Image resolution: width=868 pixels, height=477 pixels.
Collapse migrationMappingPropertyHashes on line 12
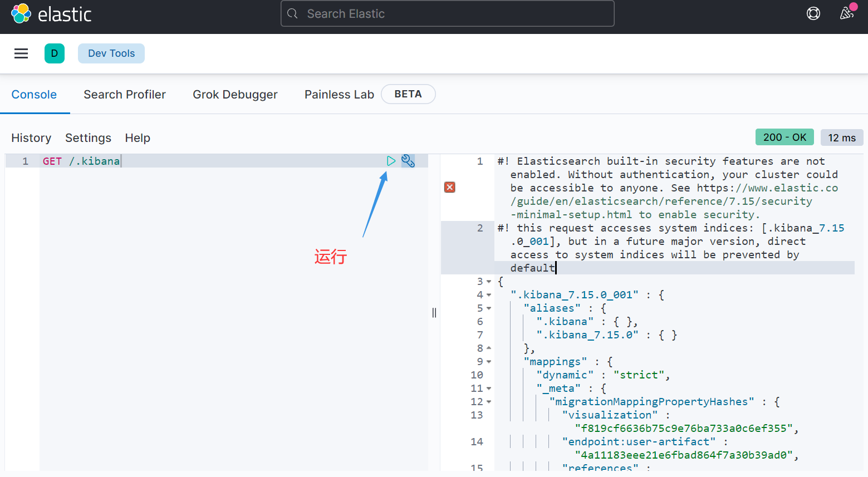tap(489, 402)
